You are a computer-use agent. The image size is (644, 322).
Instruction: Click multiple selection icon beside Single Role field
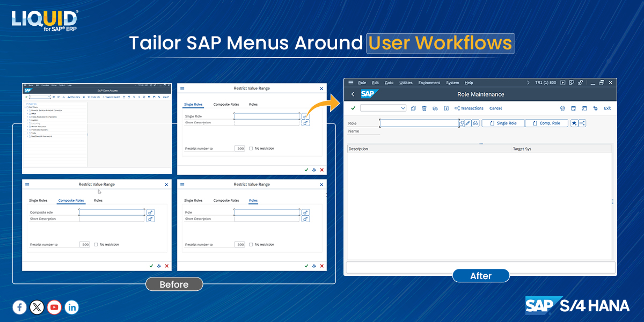tap(305, 116)
